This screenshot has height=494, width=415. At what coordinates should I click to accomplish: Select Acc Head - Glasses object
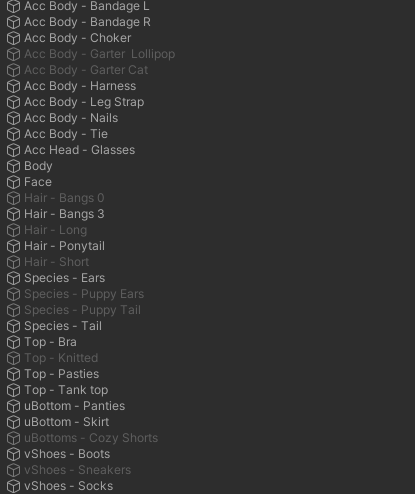[79, 150]
